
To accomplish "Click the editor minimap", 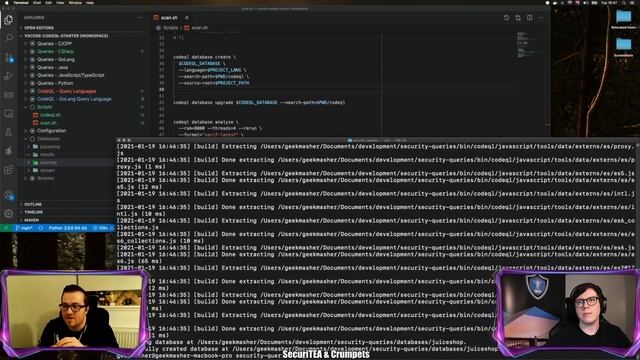I will 529,45.
